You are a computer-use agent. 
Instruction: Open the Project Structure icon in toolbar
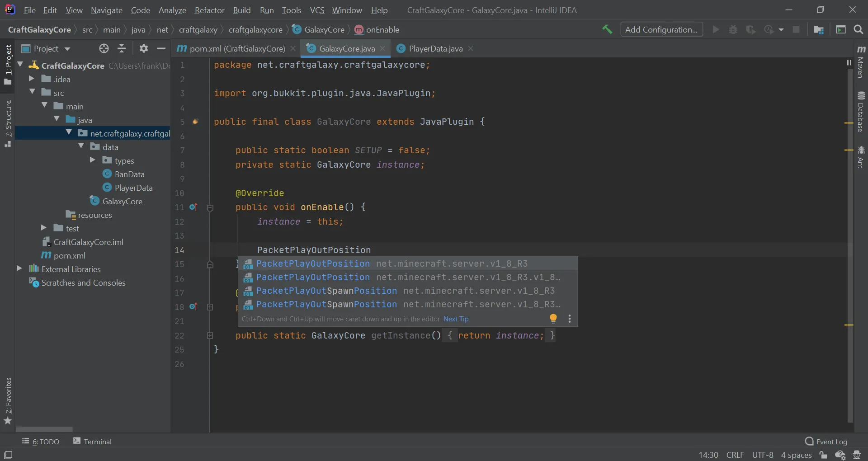coord(818,30)
